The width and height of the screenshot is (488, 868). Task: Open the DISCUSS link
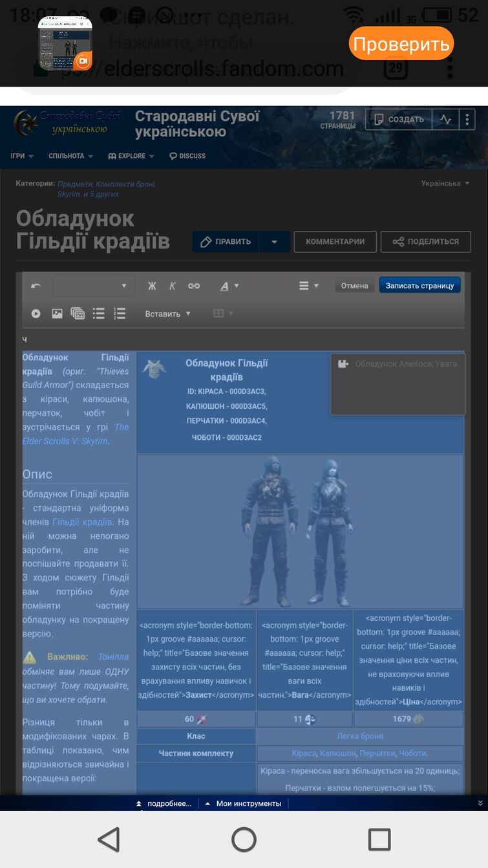(x=187, y=156)
